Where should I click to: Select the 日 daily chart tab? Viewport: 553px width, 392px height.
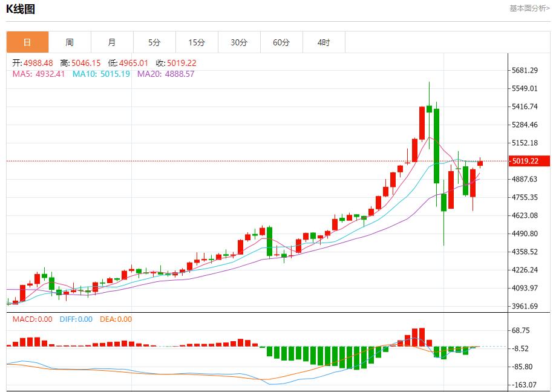click(27, 42)
